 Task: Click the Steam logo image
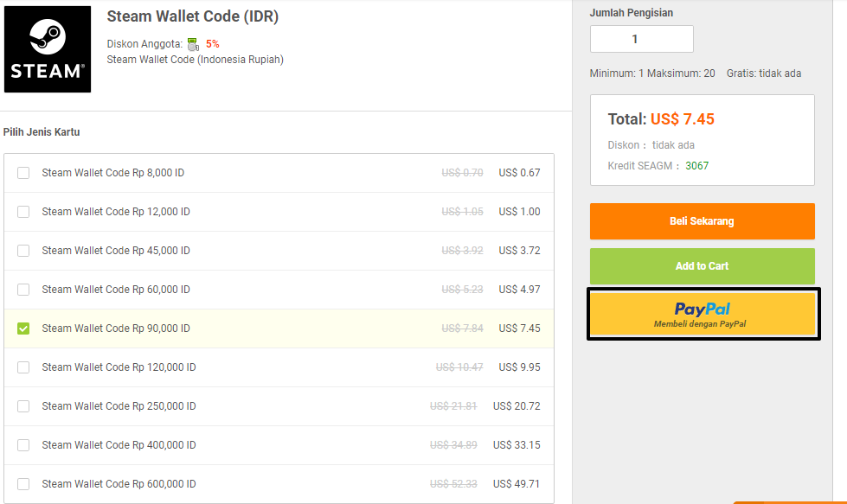(47, 48)
